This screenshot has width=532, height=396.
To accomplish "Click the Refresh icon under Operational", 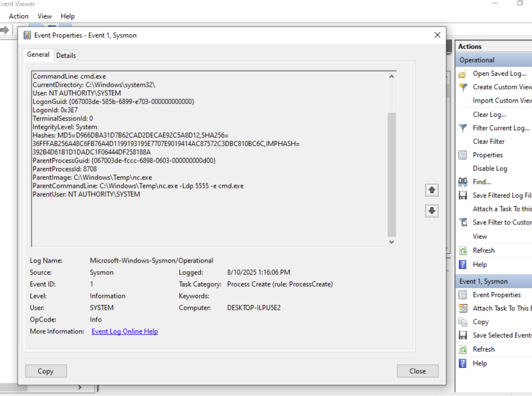I will coord(463,250).
